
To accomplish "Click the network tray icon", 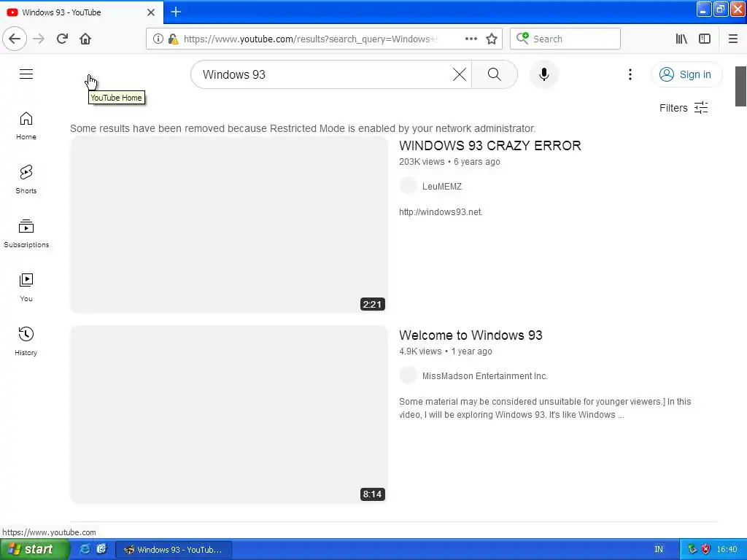I will [692, 550].
